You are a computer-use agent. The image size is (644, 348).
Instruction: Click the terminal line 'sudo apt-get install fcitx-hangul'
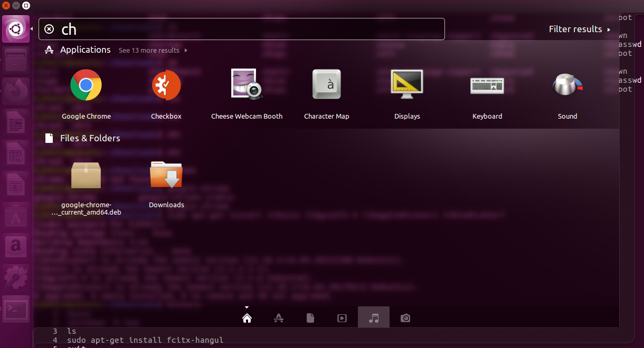click(x=145, y=340)
